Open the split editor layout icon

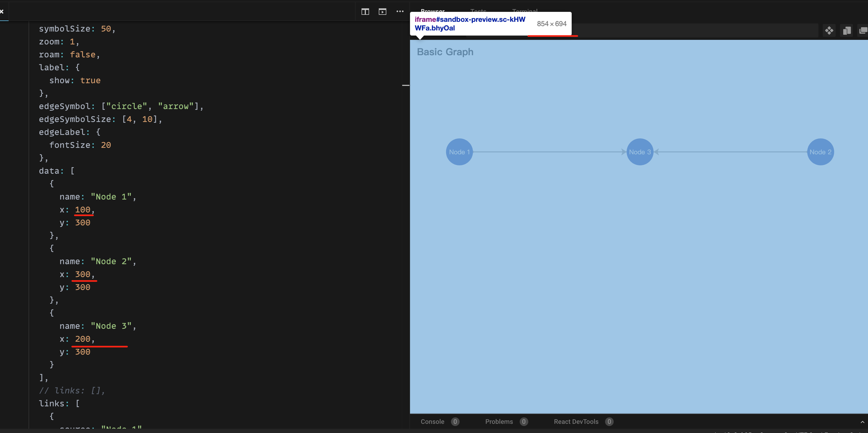tap(365, 12)
